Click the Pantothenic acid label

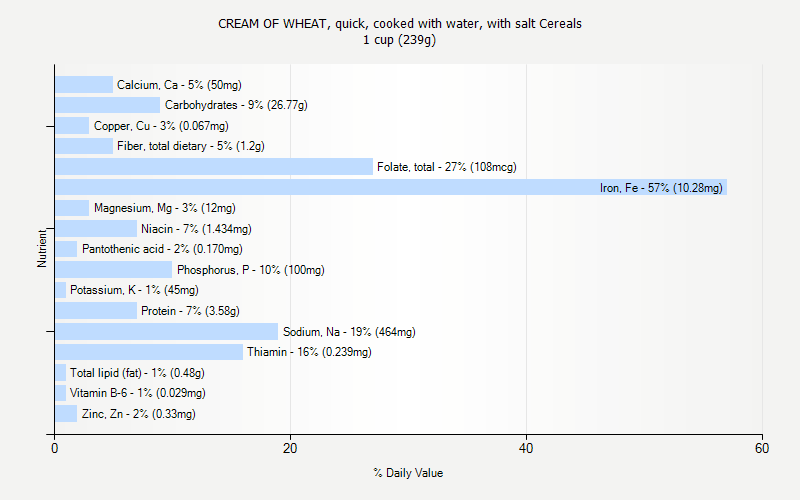[x=162, y=249]
